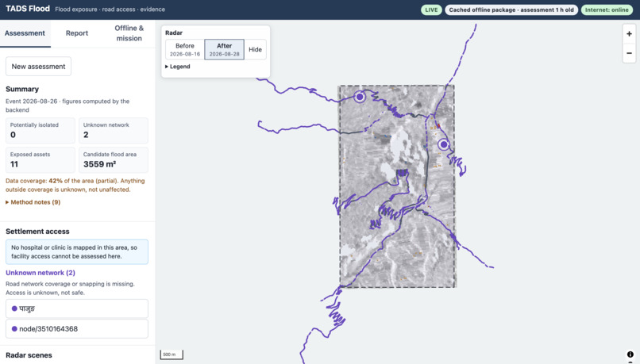640x364 pixels.
Task: Click the Summary heading
Action: pos(22,89)
